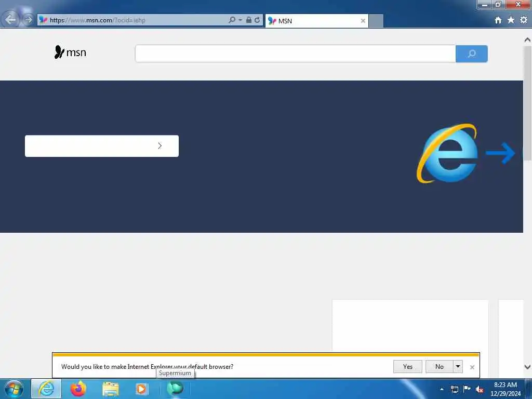Expand the No button dropdown arrow

tap(458, 366)
